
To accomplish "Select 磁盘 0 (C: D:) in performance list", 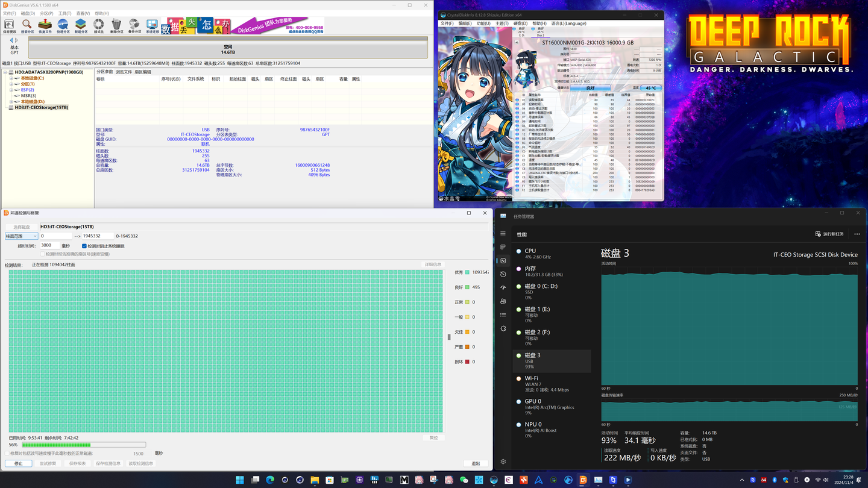I will coord(552,292).
